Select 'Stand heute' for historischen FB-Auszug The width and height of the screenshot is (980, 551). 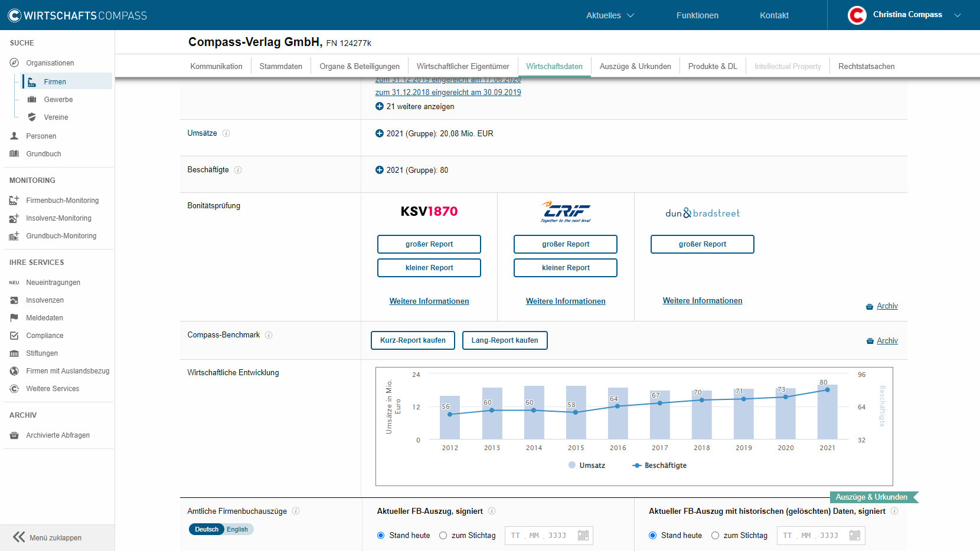pyautogui.click(x=652, y=536)
